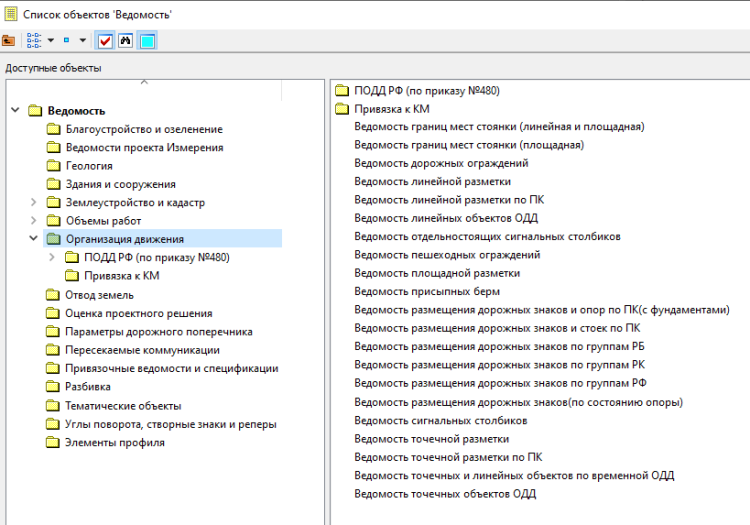Click the Отвод земель folder icon
Image resolution: width=750 pixels, height=525 pixels.
(53, 295)
